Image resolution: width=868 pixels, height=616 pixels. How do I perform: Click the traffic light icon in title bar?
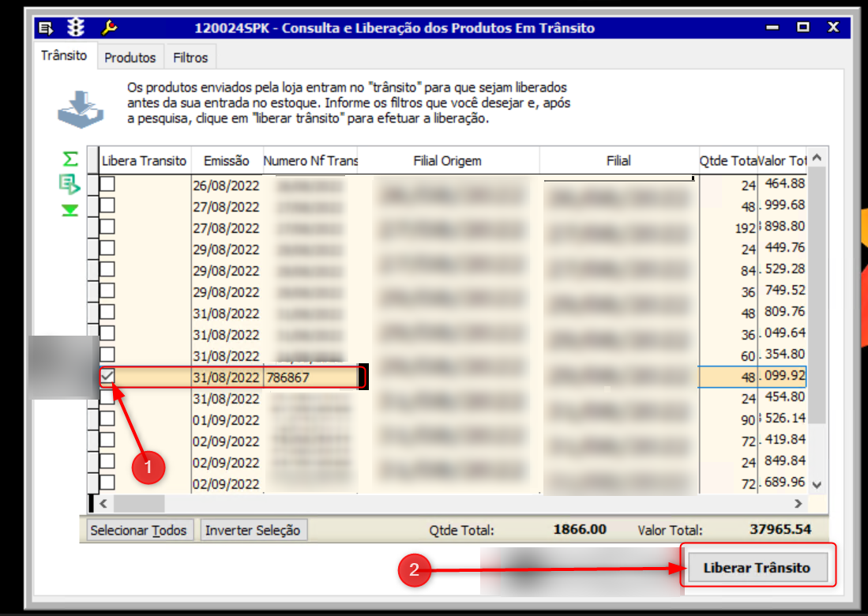pyautogui.click(x=76, y=27)
